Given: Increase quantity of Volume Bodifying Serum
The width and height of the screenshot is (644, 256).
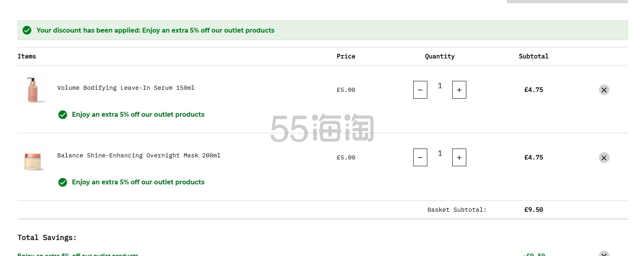Looking at the screenshot, I should coord(459,90).
